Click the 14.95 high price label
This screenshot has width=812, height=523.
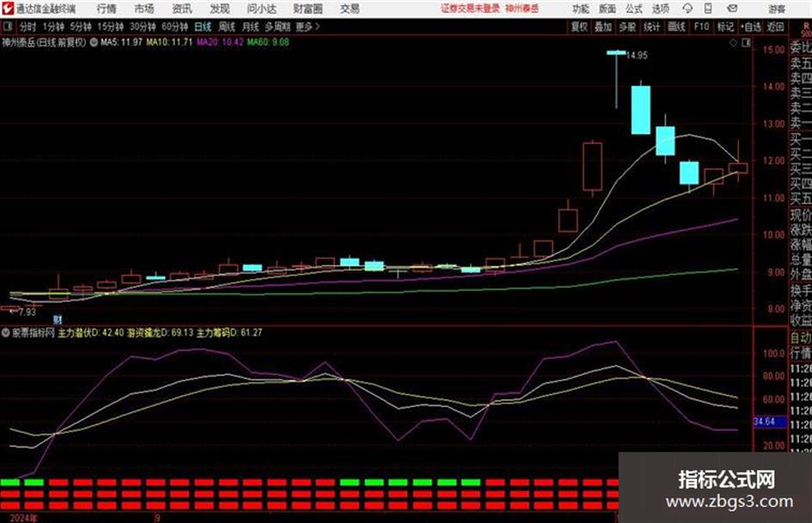637,56
